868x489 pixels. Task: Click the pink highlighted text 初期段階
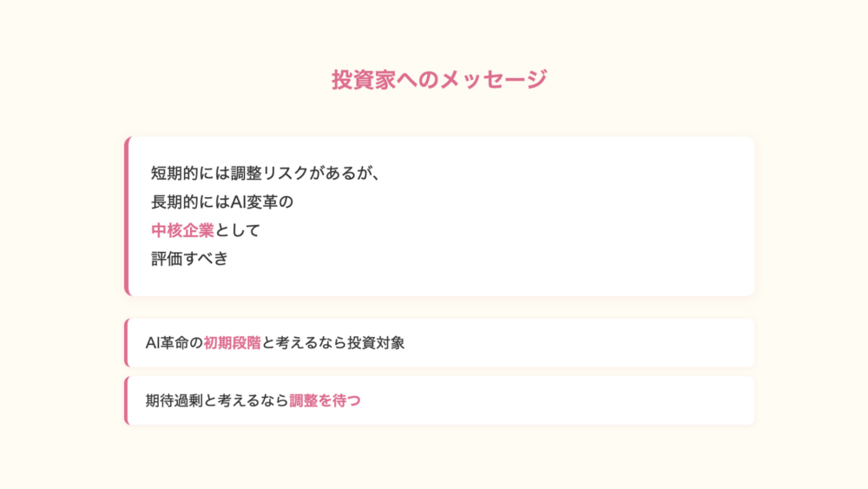[x=232, y=343]
